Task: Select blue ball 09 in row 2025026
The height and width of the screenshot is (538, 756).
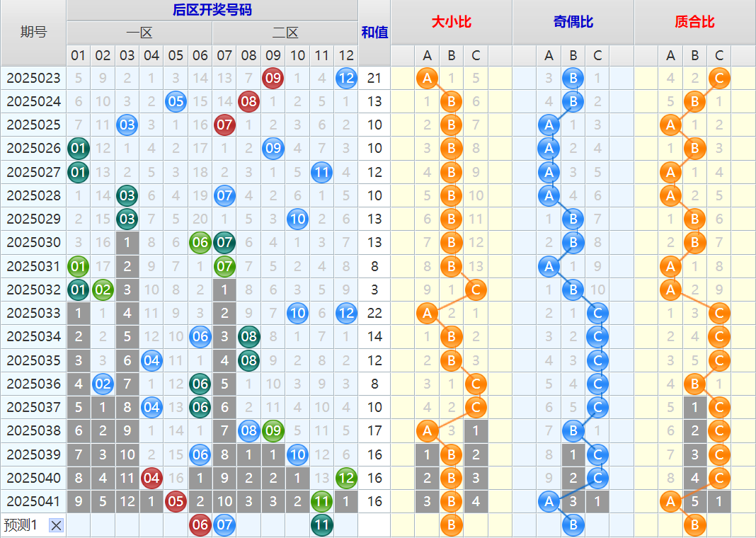Action: [273, 149]
